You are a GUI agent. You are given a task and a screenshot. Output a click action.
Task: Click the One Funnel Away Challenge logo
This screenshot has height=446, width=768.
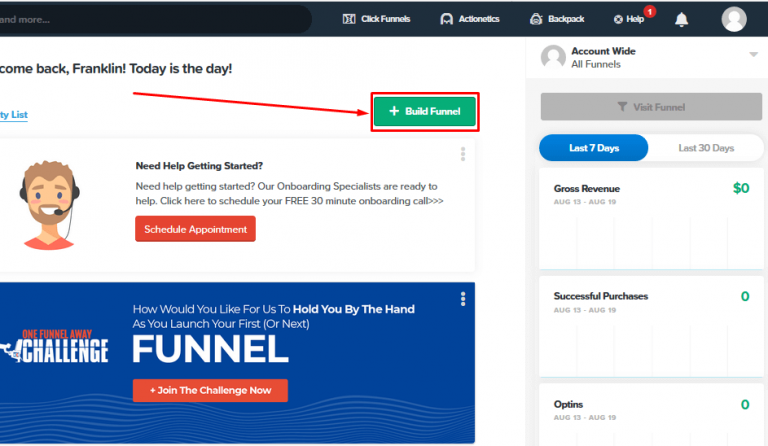[54, 347]
